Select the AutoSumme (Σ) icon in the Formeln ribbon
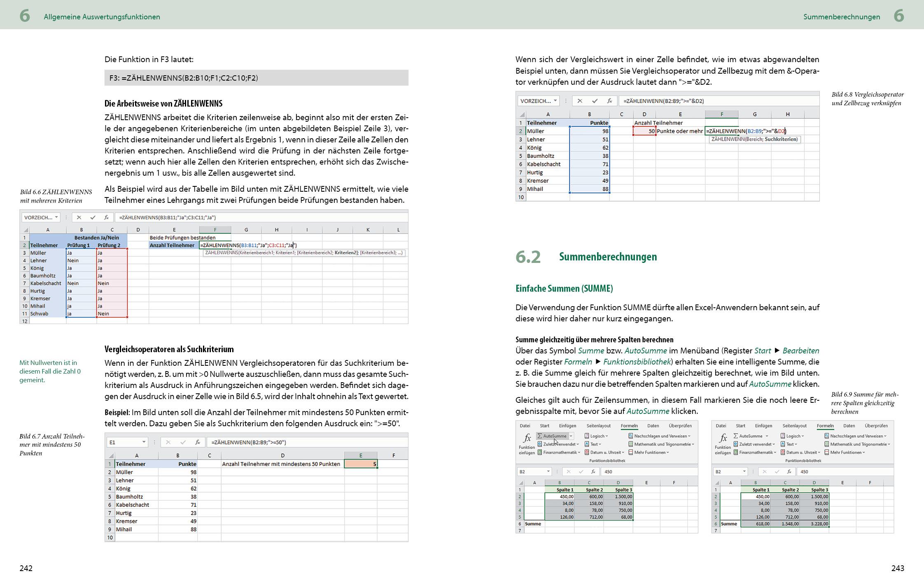Viewport: 924px width, 583px height. (x=539, y=436)
